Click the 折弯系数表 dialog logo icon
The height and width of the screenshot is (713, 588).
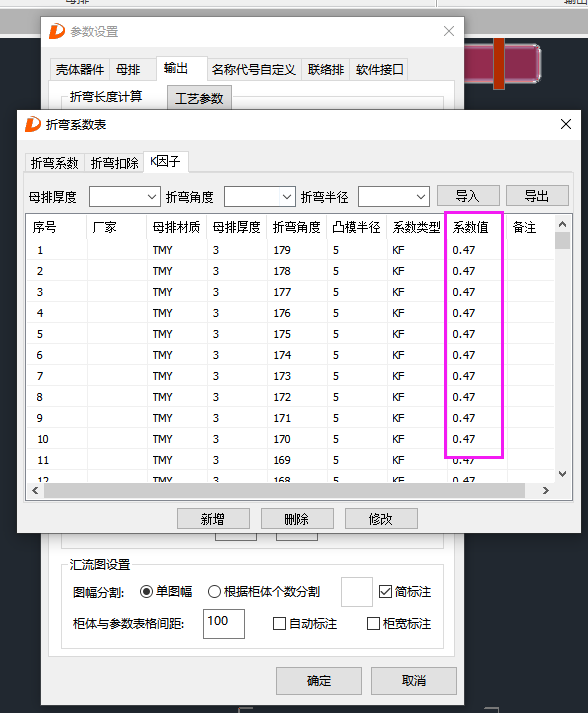(x=33, y=124)
